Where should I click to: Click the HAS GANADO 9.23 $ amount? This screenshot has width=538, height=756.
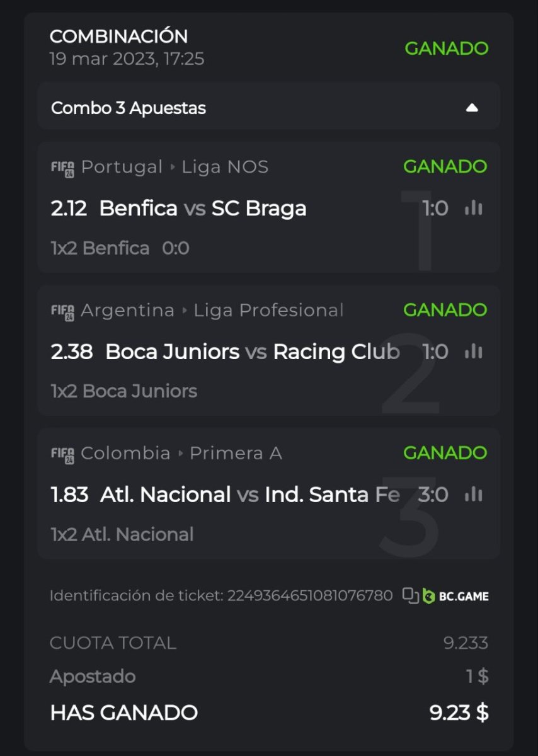click(459, 713)
